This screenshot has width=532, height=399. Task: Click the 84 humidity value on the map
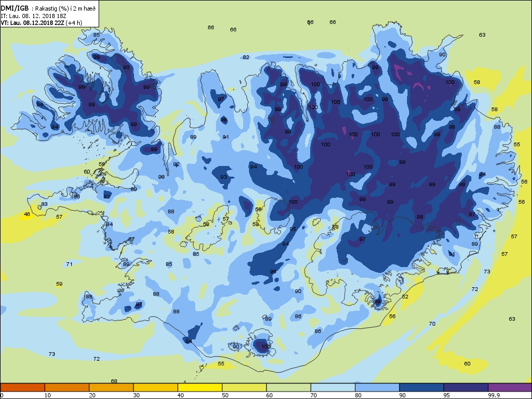pyautogui.click(x=109, y=225)
